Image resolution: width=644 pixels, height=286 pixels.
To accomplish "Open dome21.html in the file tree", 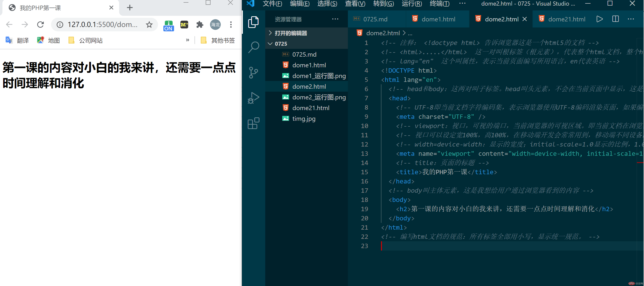I will (x=306, y=108).
